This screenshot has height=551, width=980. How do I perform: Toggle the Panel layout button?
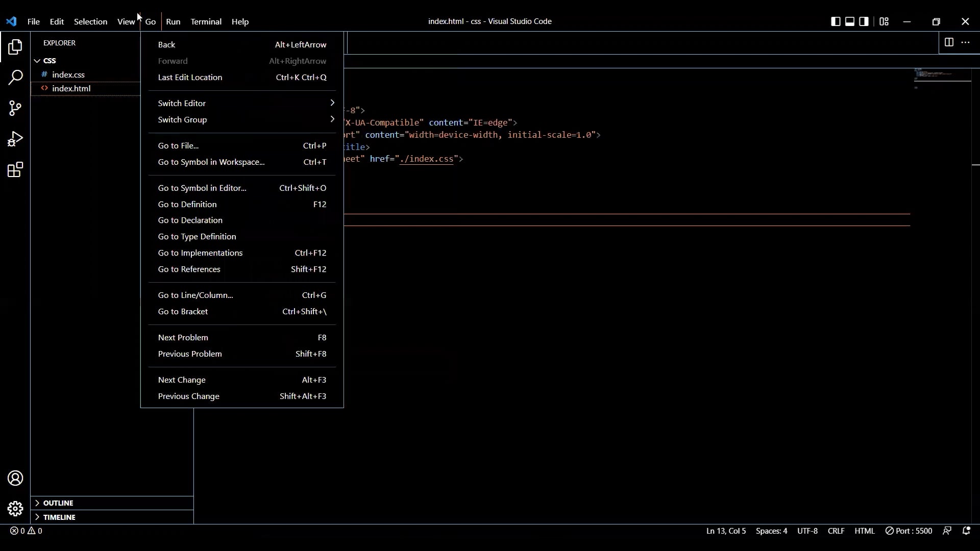point(850,21)
